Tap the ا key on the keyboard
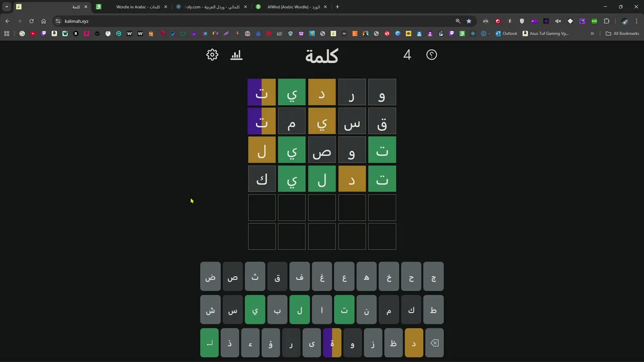Viewport: 644px width, 362px height. pos(322,310)
